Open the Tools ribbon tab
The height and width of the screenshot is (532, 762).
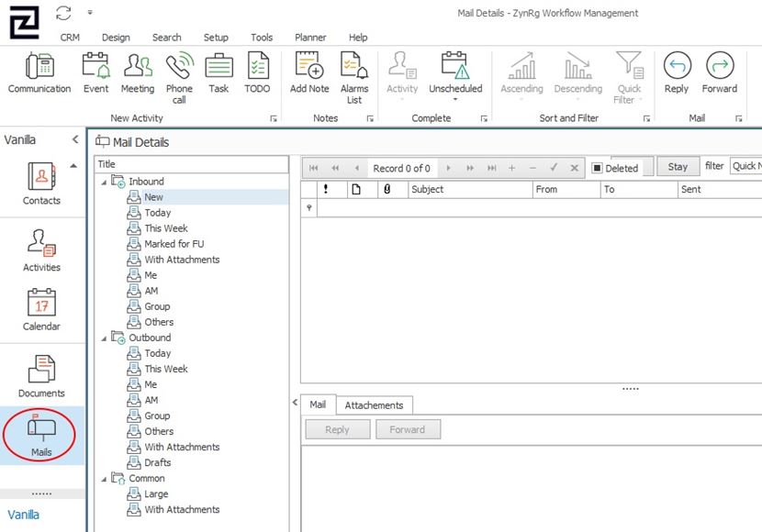click(262, 38)
